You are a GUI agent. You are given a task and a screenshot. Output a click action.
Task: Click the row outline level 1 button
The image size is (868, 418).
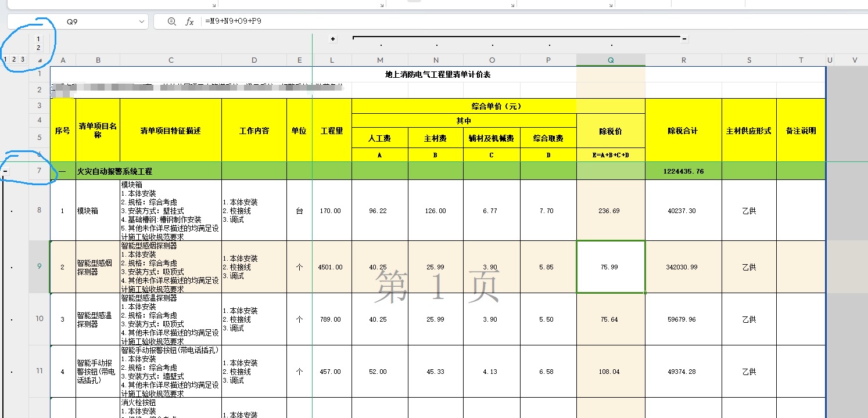pyautogui.click(x=5, y=59)
